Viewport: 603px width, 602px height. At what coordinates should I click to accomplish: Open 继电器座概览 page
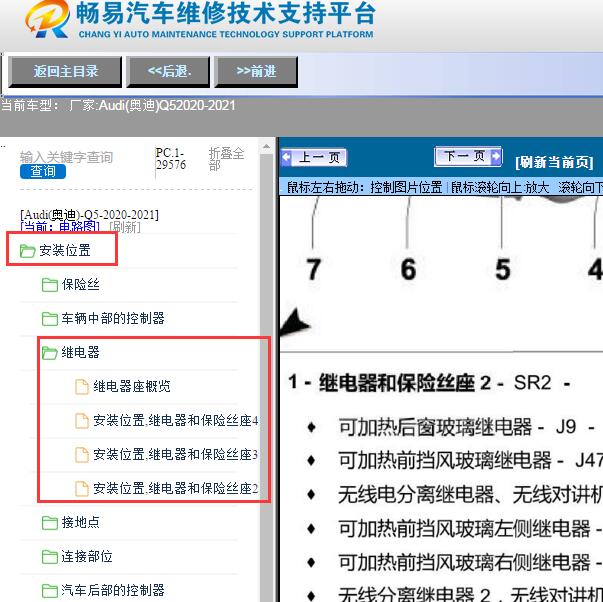pyautogui.click(x=132, y=386)
